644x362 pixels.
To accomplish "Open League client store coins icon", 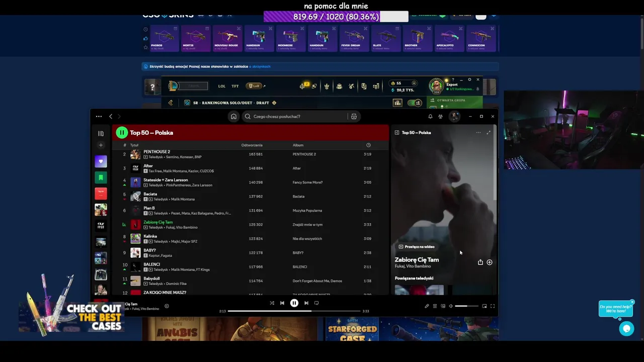I will coord(376,86).
